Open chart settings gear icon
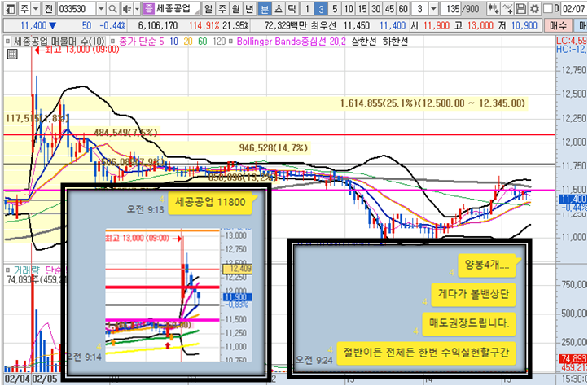 coord(534,8)
